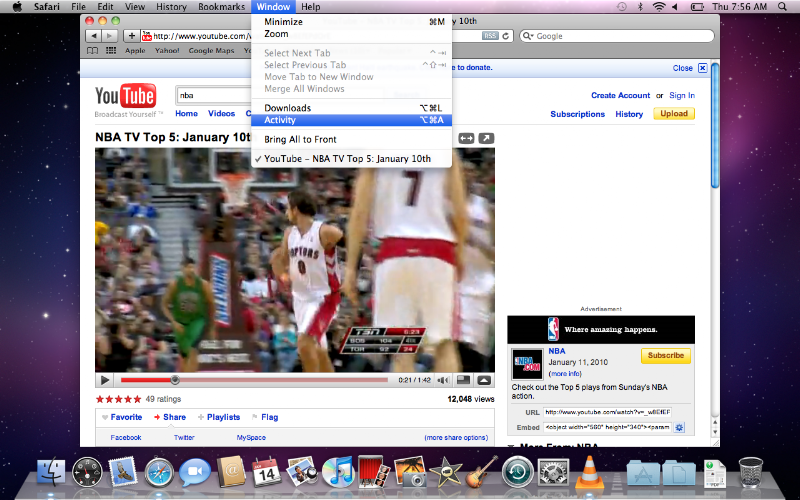This screenshot has height=500, width=800.
Task: Open Top Sites grid icon
Action: pyautogui.click(x=111, y=51)
